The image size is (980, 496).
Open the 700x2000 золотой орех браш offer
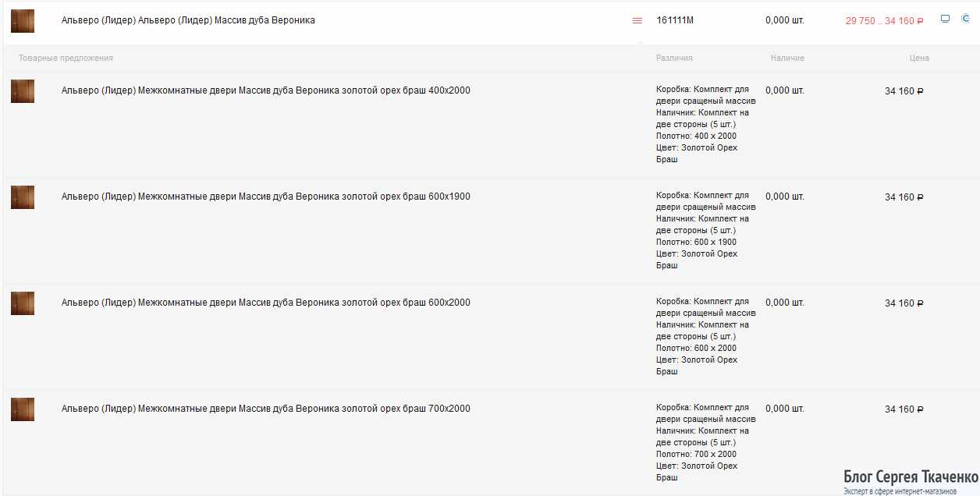[x=265, y=409]
